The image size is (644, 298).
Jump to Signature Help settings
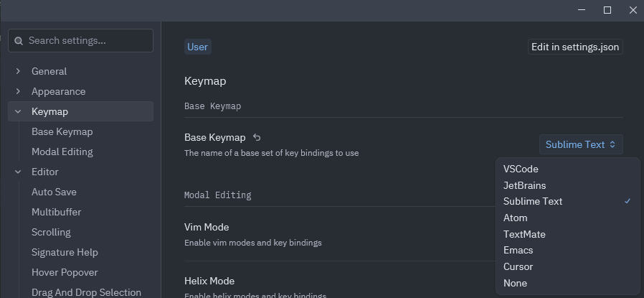[65, 252]
